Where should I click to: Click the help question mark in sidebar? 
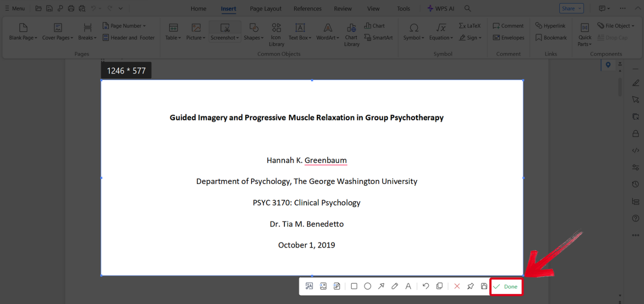(x=636, y=218)
